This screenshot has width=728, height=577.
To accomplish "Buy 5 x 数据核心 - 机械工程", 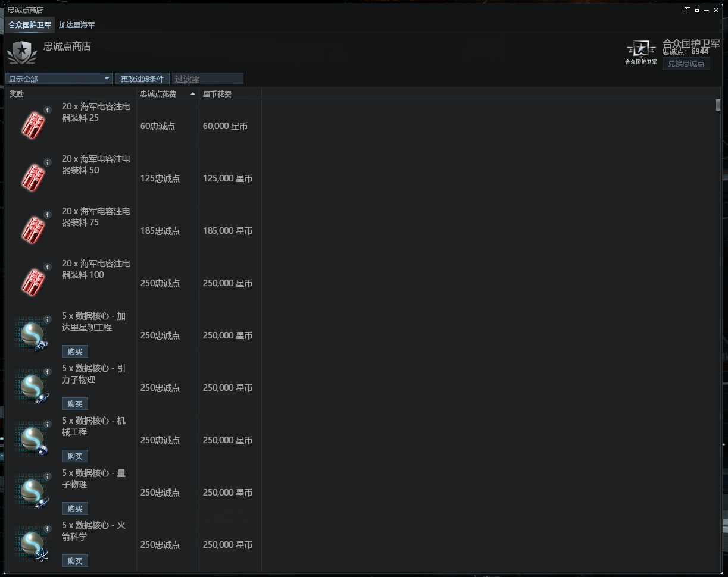I will click(75, 456).
